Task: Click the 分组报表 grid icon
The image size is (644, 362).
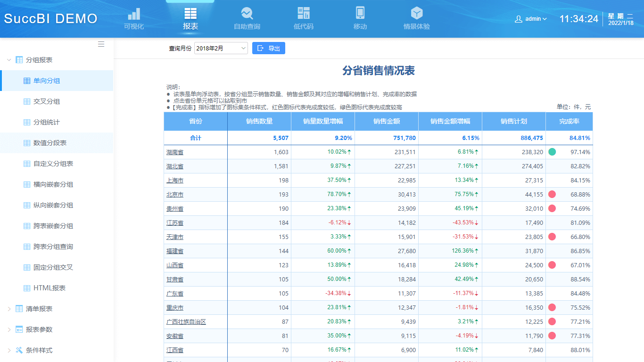Action: tap(19, 60)
